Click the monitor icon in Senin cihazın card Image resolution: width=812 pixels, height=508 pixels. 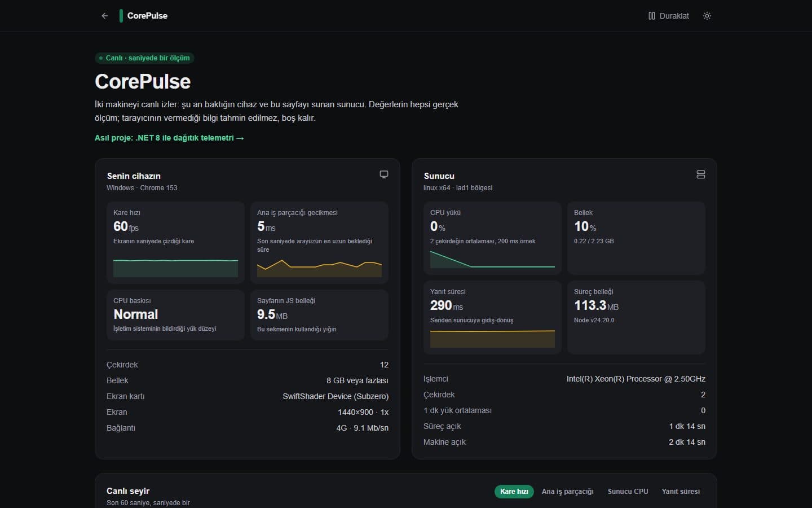[384, 174]
